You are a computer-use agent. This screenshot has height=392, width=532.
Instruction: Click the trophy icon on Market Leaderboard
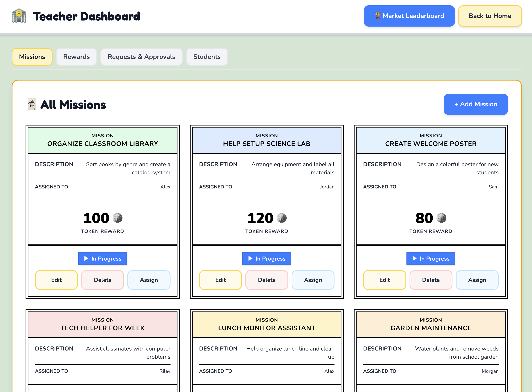tap(377, 16)
